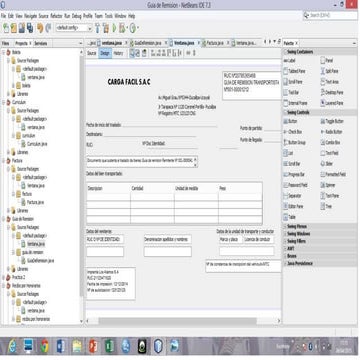Switch editor to Design view
The image size is (360, 360).
point(105,53)
